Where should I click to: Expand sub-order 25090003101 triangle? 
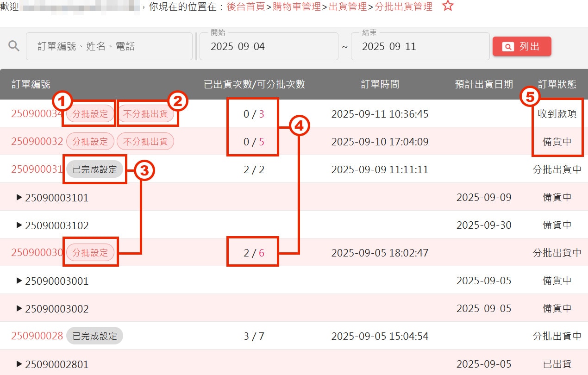(x=19, y=197)
